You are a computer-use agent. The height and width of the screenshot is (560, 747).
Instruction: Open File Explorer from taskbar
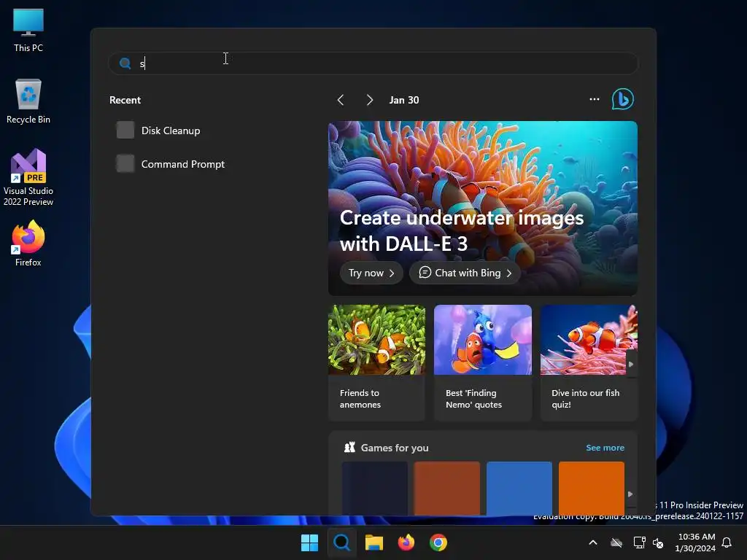click(x=374, y=542)
